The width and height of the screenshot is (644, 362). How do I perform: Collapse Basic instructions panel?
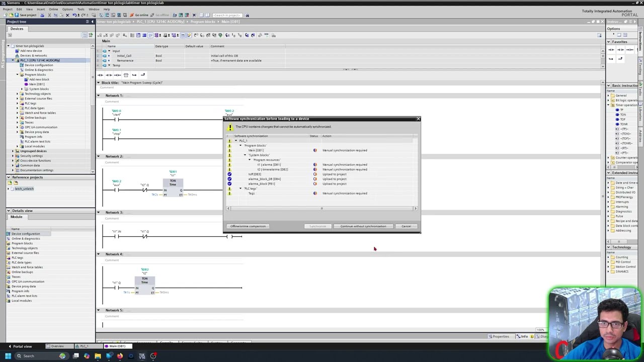609,86
